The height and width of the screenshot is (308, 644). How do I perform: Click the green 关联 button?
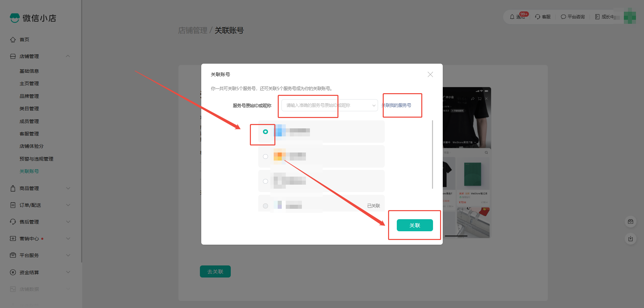[415, 225]
